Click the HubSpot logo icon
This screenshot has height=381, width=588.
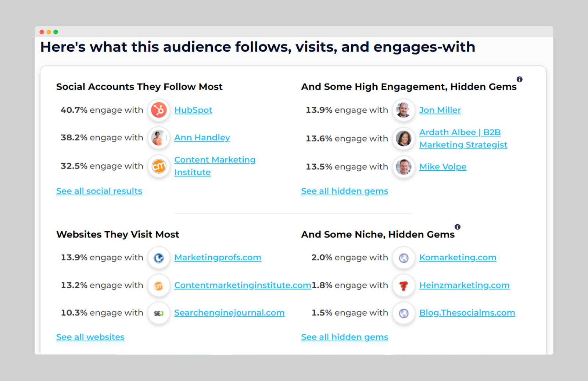(x=159, y=110)
